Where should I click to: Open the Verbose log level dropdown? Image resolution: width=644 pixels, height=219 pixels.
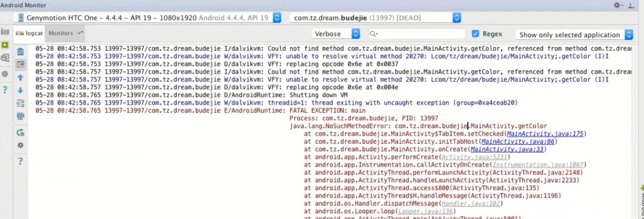point(336,34)
